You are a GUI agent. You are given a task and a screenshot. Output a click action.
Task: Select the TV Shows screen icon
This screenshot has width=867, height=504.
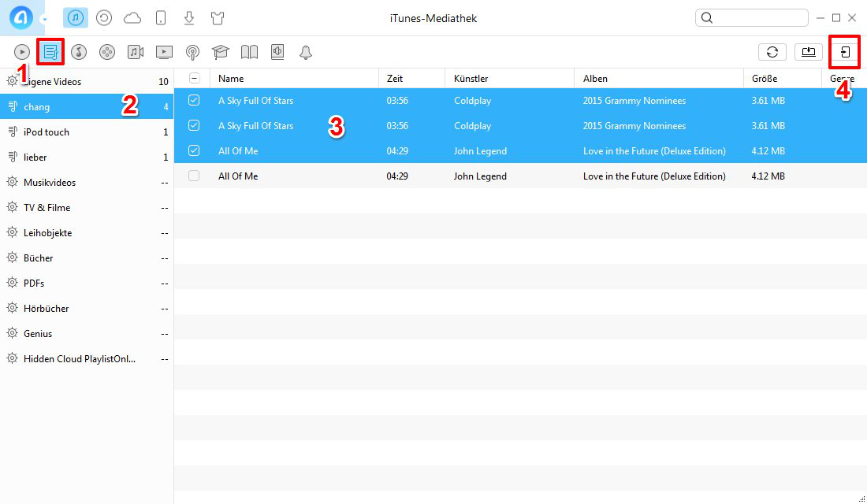pyautogui.click(x=164, y=52)
